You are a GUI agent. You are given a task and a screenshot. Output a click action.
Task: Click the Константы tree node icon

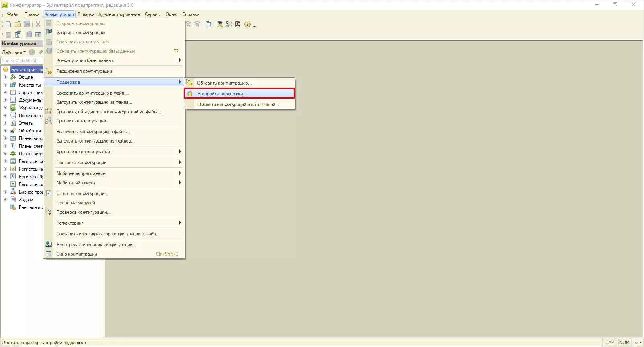pyautogui.click(x=13, y=85)
